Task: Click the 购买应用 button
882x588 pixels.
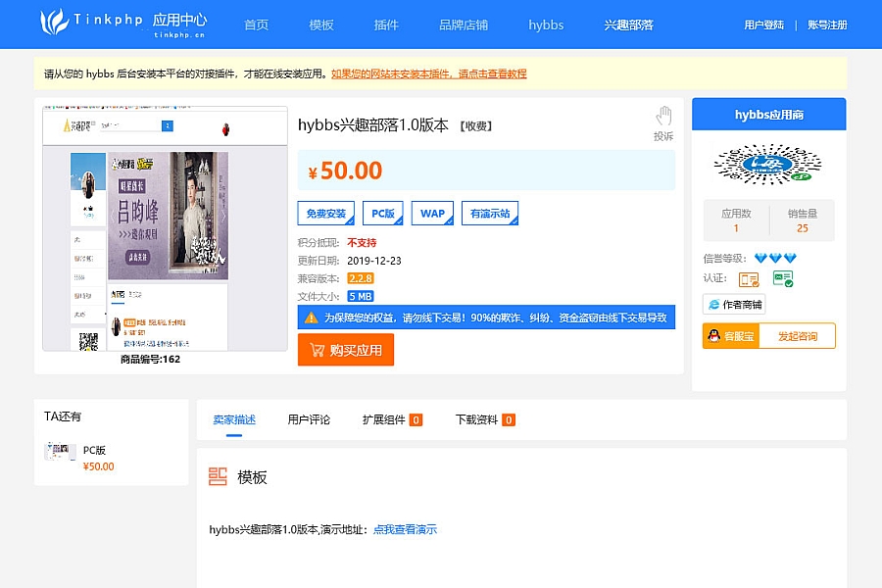Action: [345, 350]
